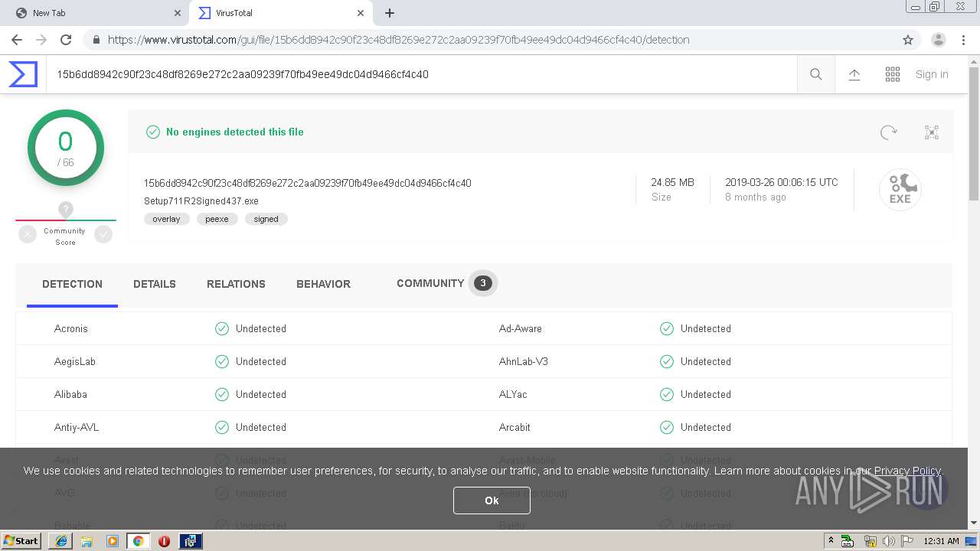
Task: Click the taskbar clock 12:31 AM
Action: 941,541
